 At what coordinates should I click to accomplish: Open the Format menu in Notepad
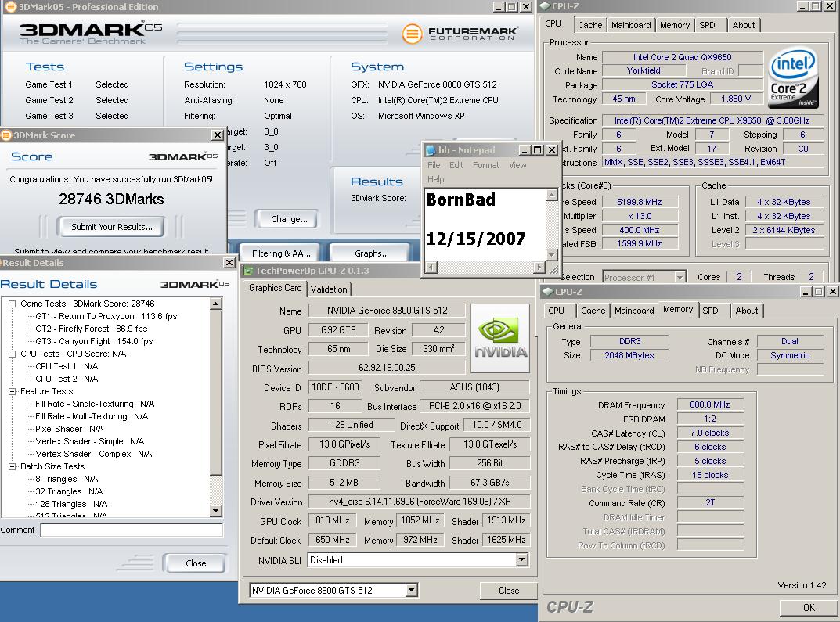coord(486,165)
